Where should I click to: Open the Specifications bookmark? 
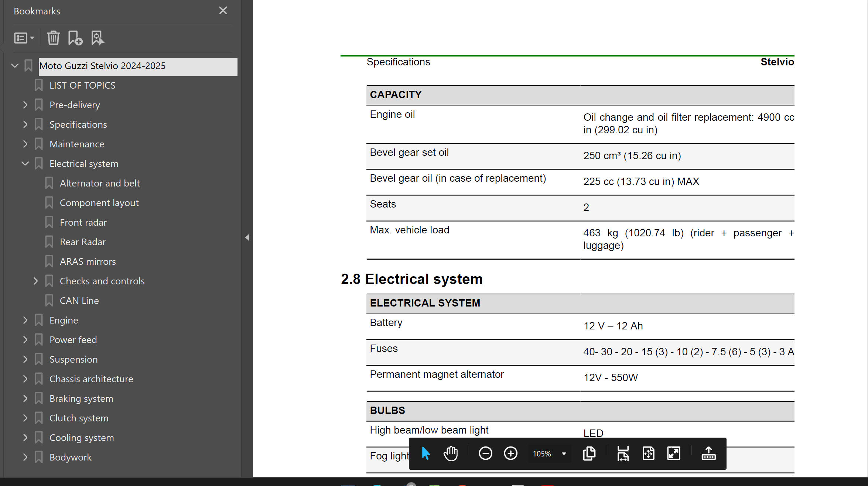pos(78,124)
